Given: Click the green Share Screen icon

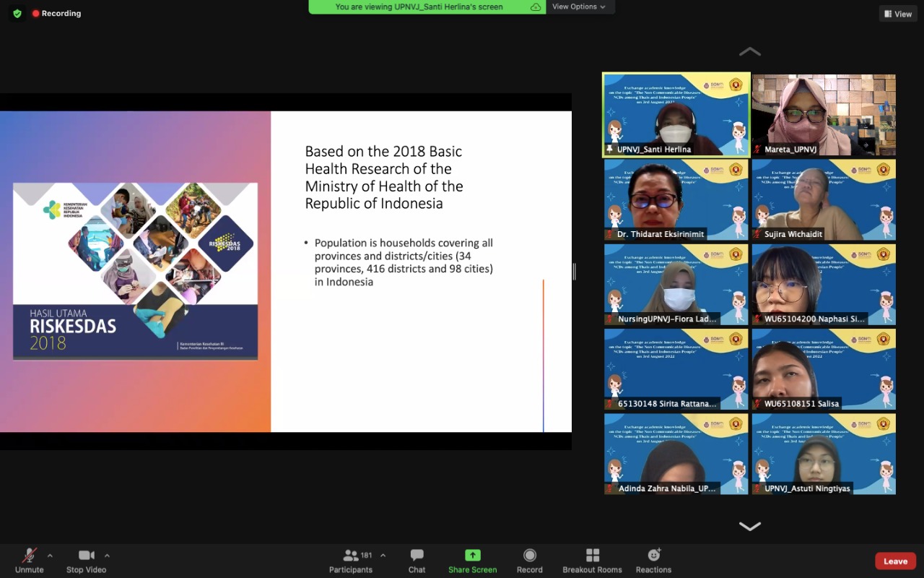Looking at the screenshot, I should [x=472, y=556].
